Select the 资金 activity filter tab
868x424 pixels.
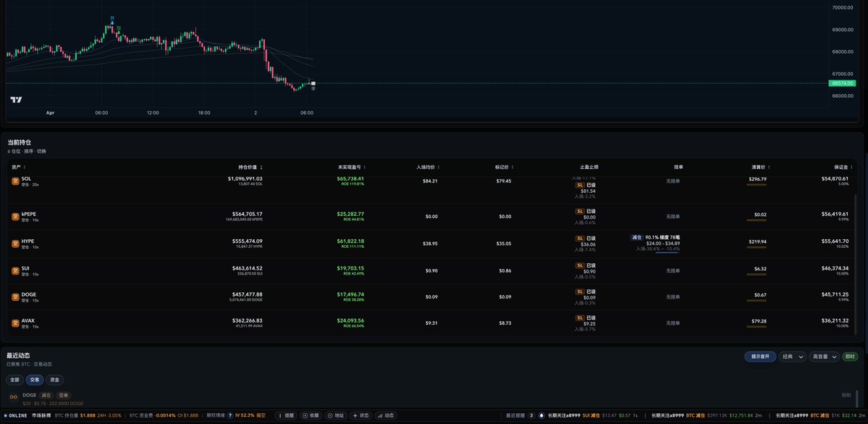tap(54, 381)
